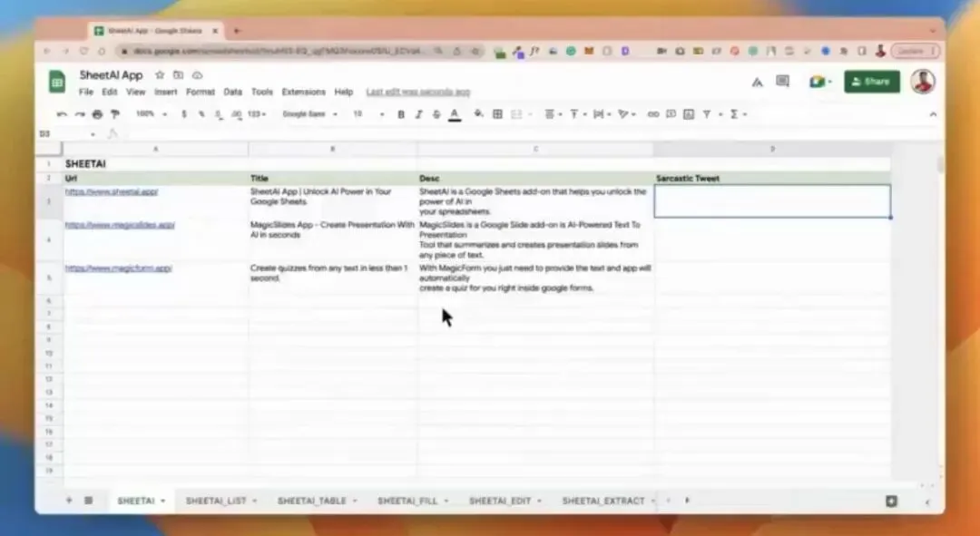Click the sheetai.app URL link
Viewport: 980px width, 536px height.
tap(112, 191)
